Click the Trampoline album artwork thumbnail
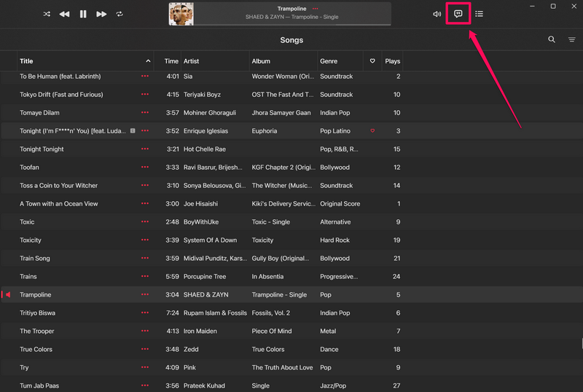This screenshot has width=583, height=392. (x=181, y=14)
